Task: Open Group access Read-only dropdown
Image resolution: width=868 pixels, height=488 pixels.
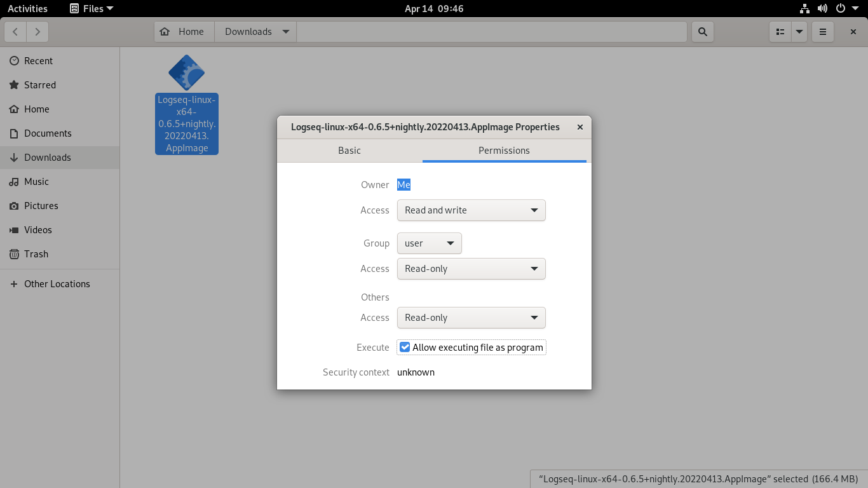Action: click(x=471, y=269)
